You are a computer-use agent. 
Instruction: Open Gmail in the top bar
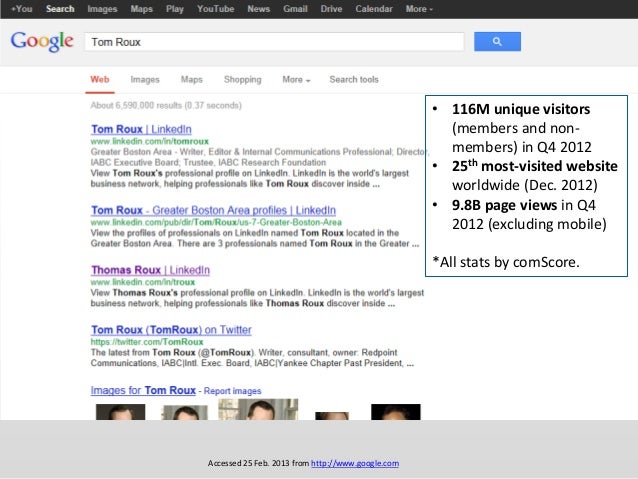[x=295, y=9]
